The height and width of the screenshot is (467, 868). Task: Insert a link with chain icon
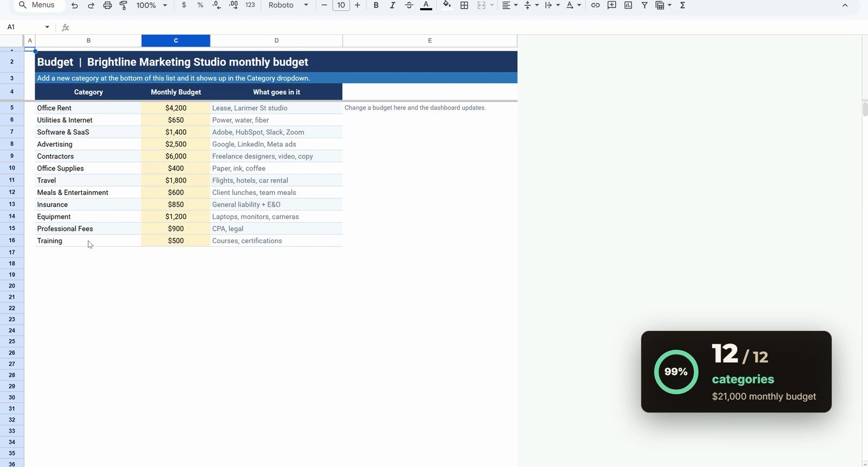coord(595,5)
